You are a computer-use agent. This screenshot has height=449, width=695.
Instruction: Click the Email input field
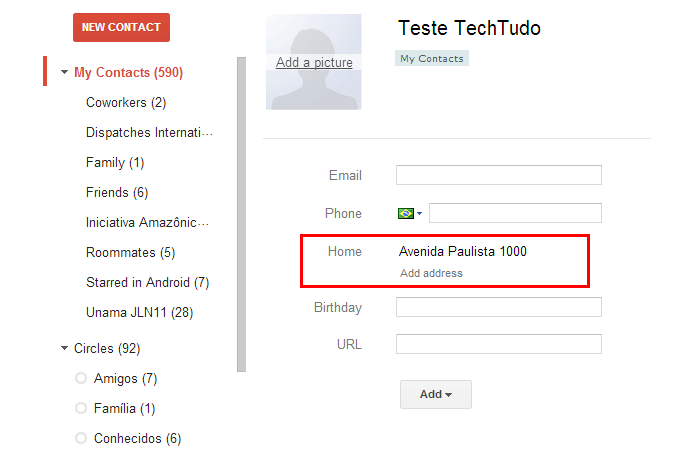[x=499, y=175]
